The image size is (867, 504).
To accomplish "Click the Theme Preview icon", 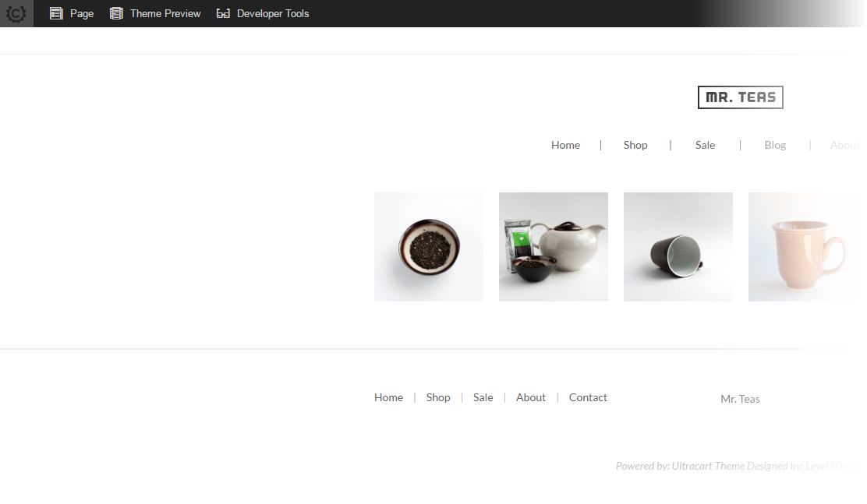I will click(116, 13).
